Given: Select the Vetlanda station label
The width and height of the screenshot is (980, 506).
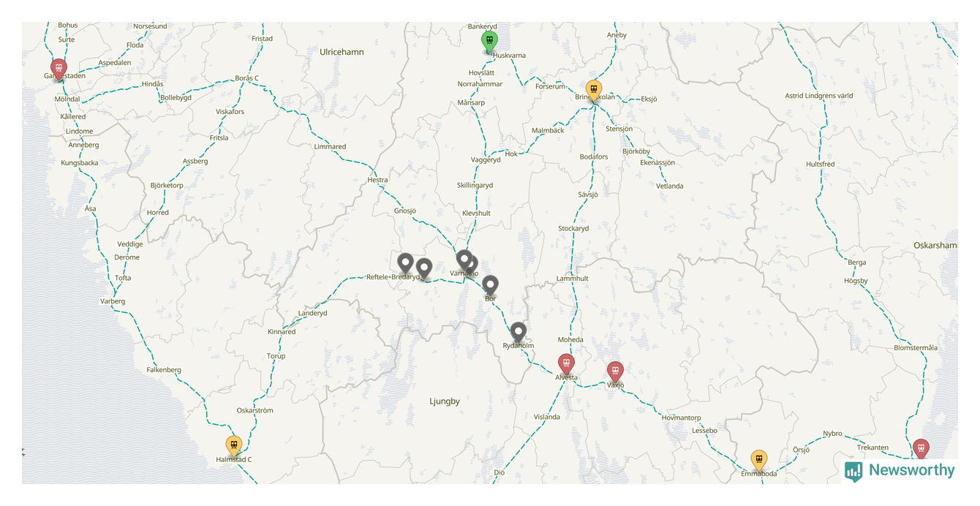Looking at the screenshot, I should click(x=669, y=186).
